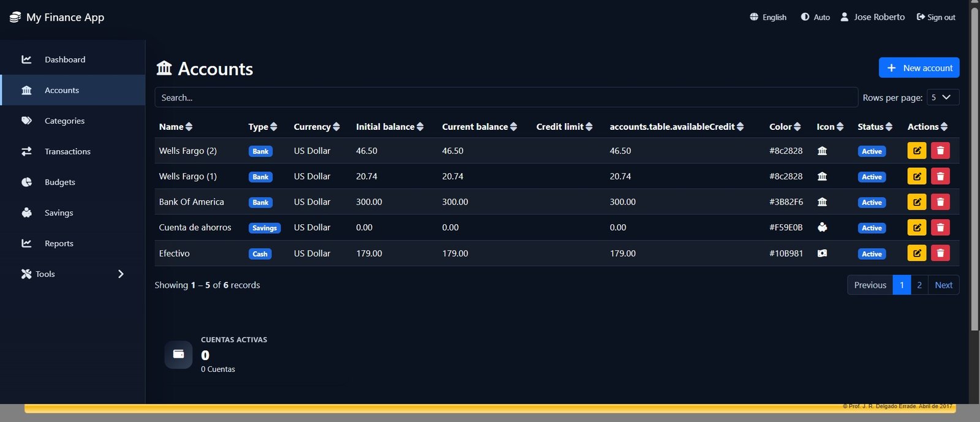
Task: Delete the Efectivo account
Action: pos(940,253)
